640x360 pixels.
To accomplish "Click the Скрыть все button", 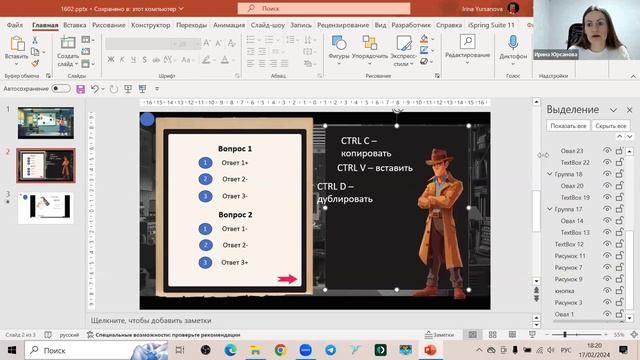I will [611, 126].
